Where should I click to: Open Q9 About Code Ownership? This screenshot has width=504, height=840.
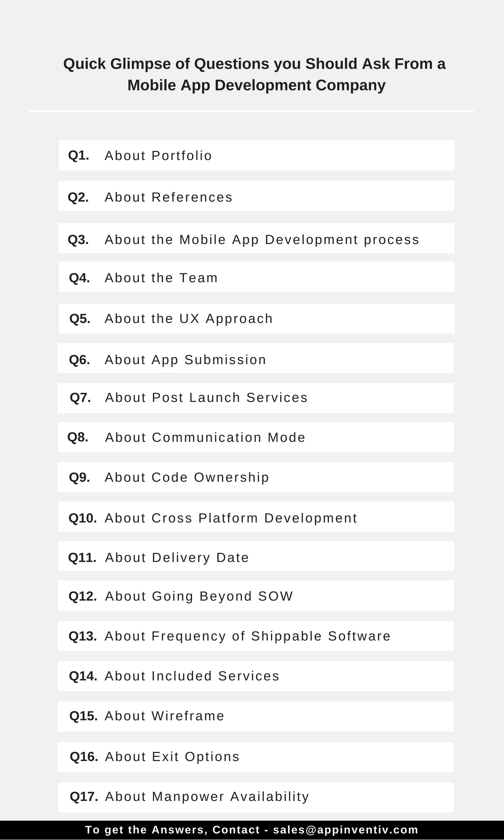click(x=256, y=477)
